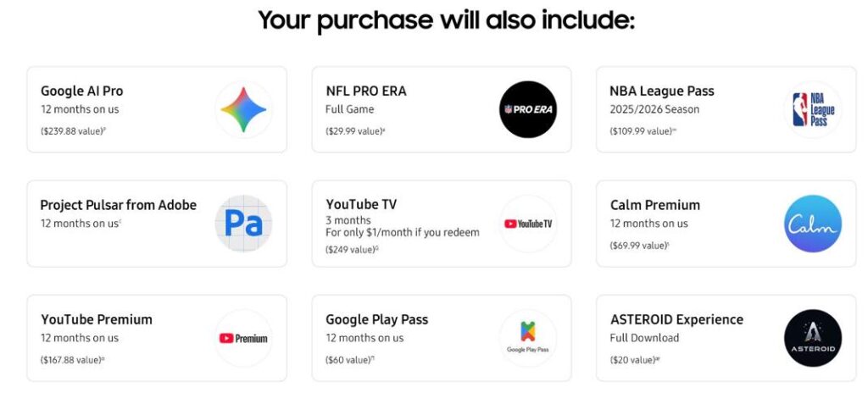Select the NBA League Pass title
This screenshot has height=393, width=868.
point(662,91)
